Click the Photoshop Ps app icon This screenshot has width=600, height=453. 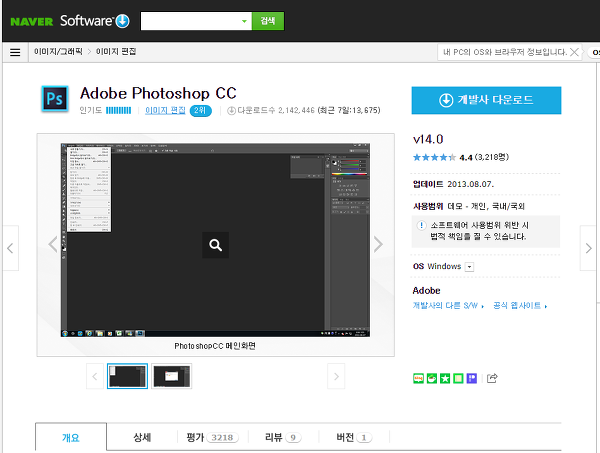point(55,99)
